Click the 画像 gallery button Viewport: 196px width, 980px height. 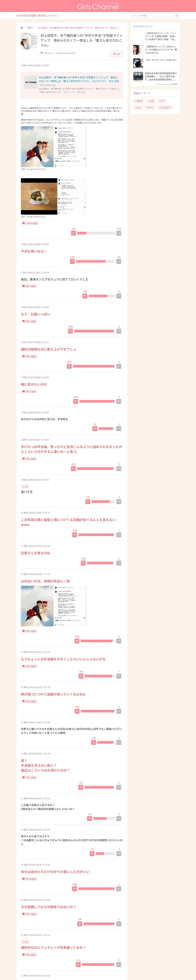pyautogui.click(x=117, y=54)
